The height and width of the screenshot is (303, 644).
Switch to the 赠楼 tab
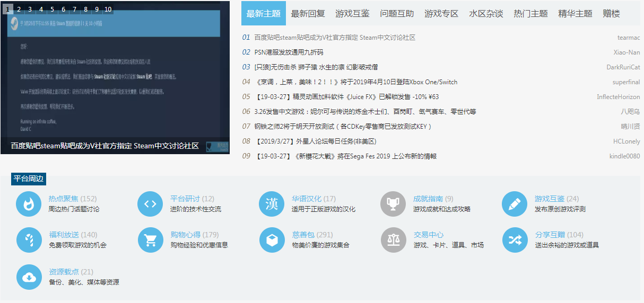click(x=611, y=13)
